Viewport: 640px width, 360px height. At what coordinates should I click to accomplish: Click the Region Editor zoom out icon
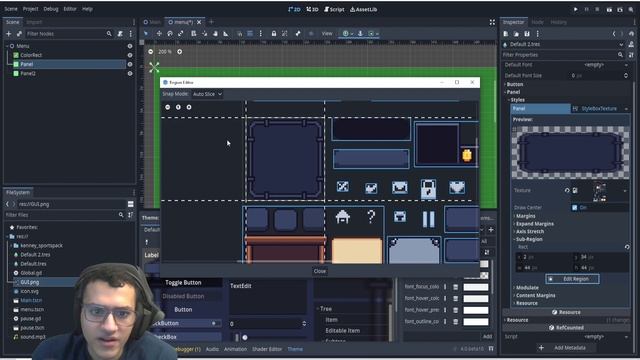(168, 107)
